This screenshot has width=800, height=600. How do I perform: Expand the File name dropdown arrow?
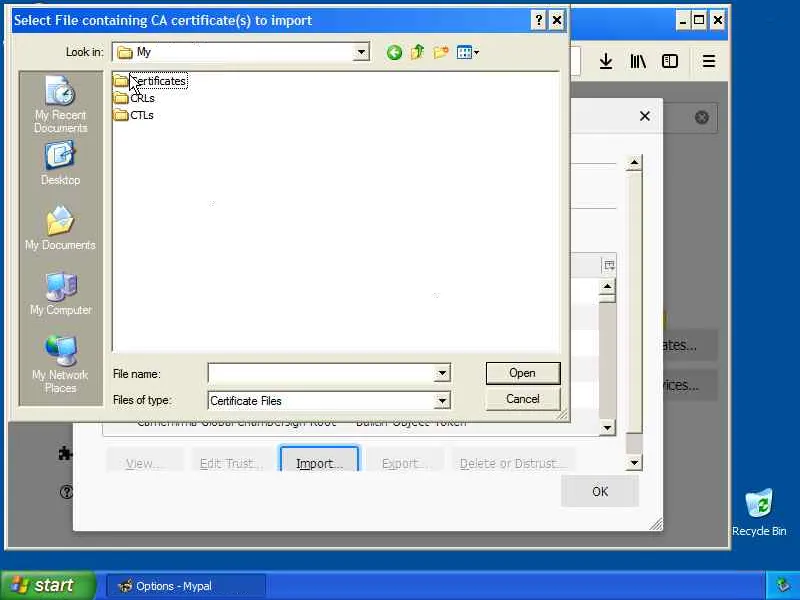[442, 373]
